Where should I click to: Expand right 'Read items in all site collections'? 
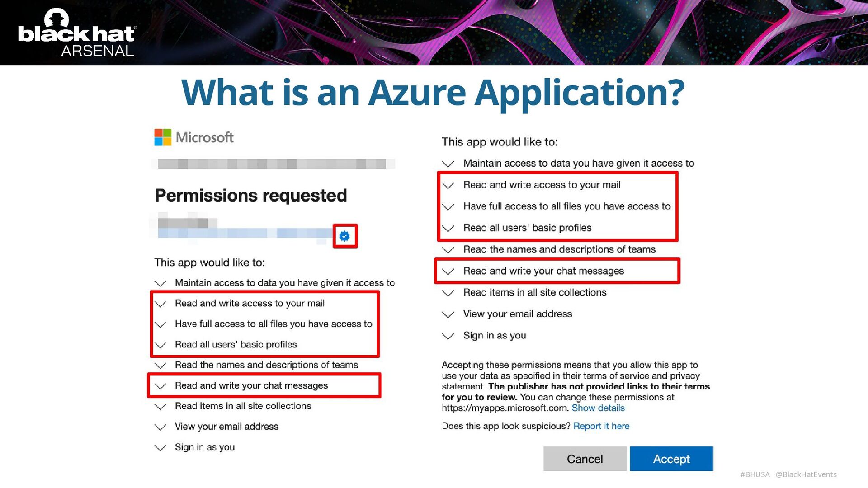pos(448,293)
